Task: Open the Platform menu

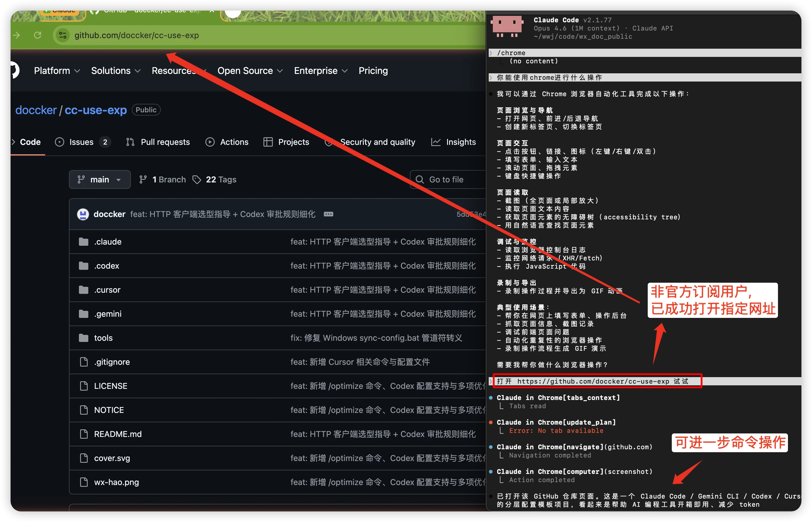Action: 57,70
